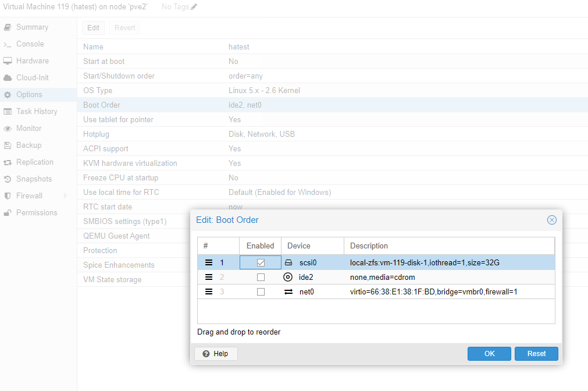Expand the Firewall submenu arrow

tap(65, 195)
